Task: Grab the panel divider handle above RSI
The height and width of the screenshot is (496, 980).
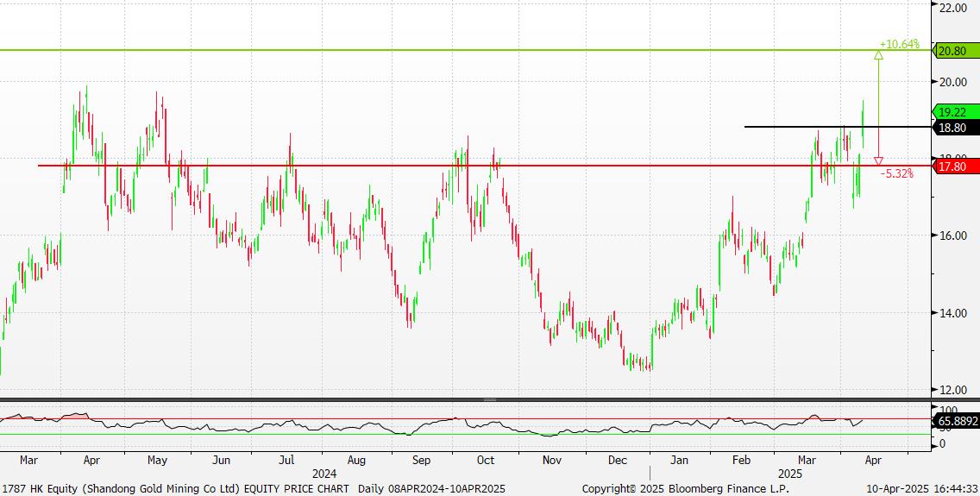Action: pyautogui.click(x=489, y=400)
